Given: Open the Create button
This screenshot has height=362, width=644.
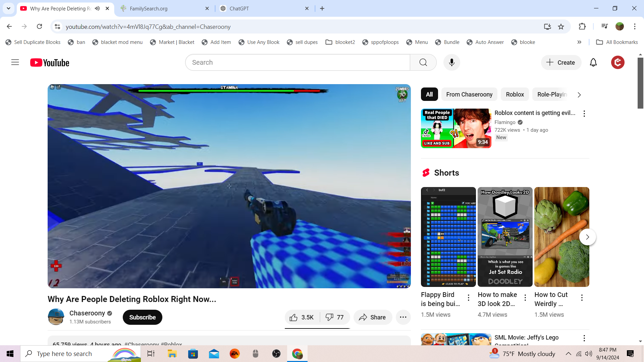Looking at the screenshot, I should point(560,62).
